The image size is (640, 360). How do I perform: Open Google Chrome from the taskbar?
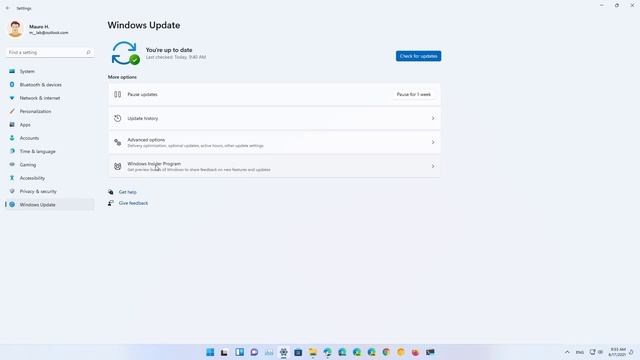(386, 352)
